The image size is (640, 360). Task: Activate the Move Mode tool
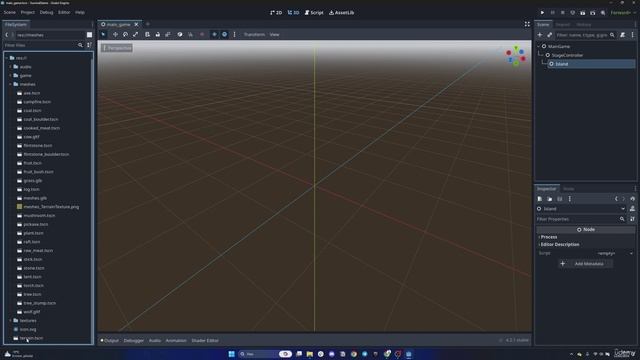click(115, 35)
